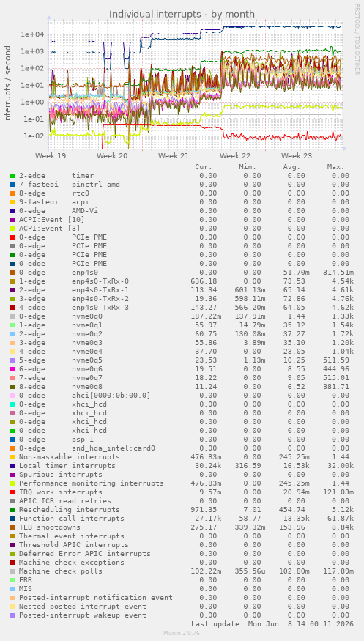The image size is (364, 641).
Task: Click the gray swatch beside nvme0q0
Action: click(12, 316)
